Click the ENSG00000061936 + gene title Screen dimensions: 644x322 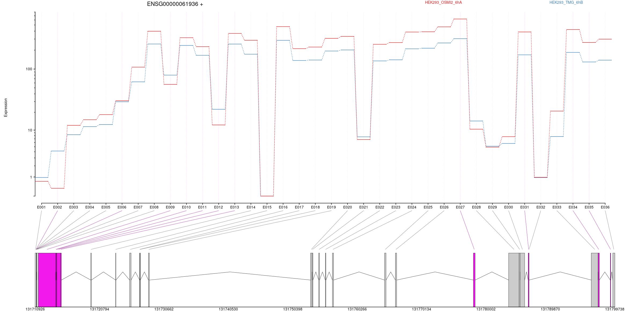click(175, 4)
